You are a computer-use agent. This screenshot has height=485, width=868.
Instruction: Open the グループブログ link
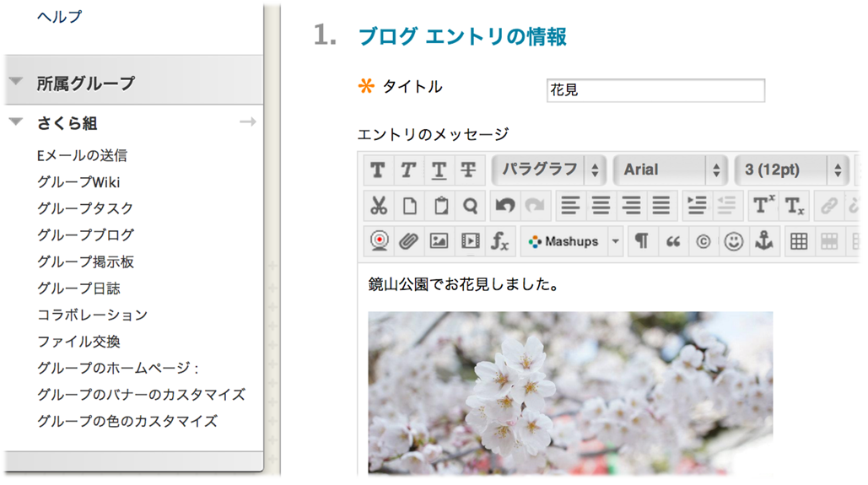tap(85, 235)
